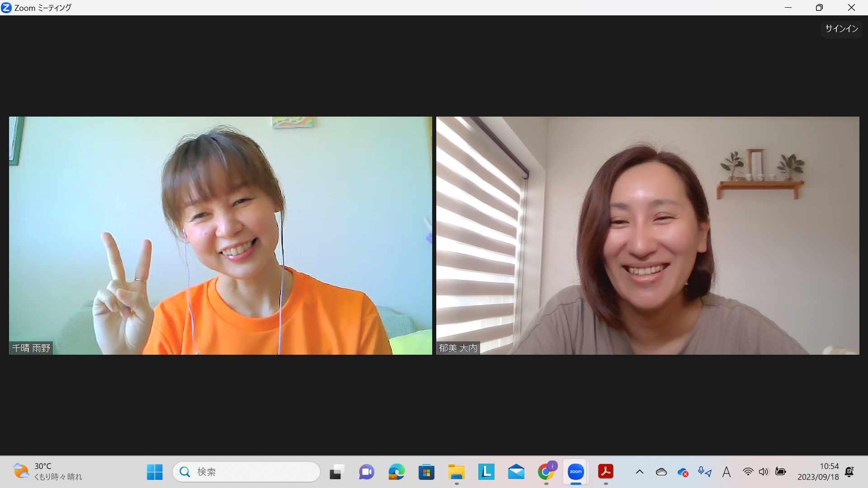
Task: Open File Explorer from the taskbar
Action: pos(456,472)
